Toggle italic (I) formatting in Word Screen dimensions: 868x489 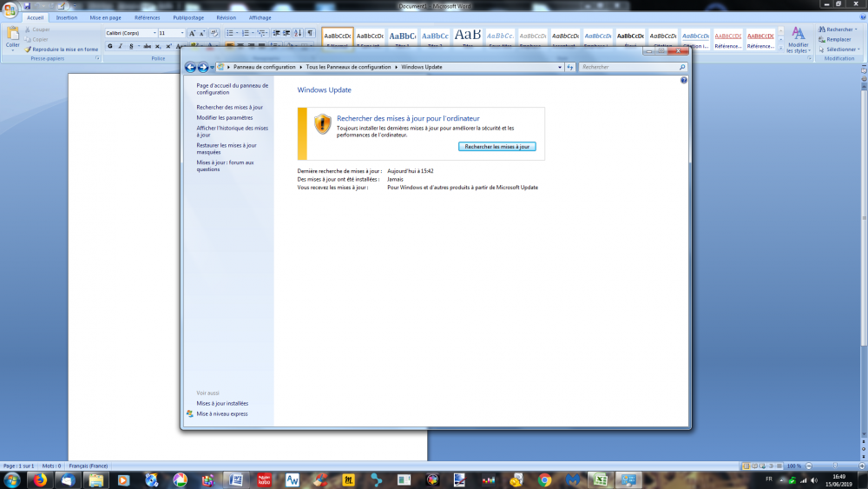[x=120, y=47]
